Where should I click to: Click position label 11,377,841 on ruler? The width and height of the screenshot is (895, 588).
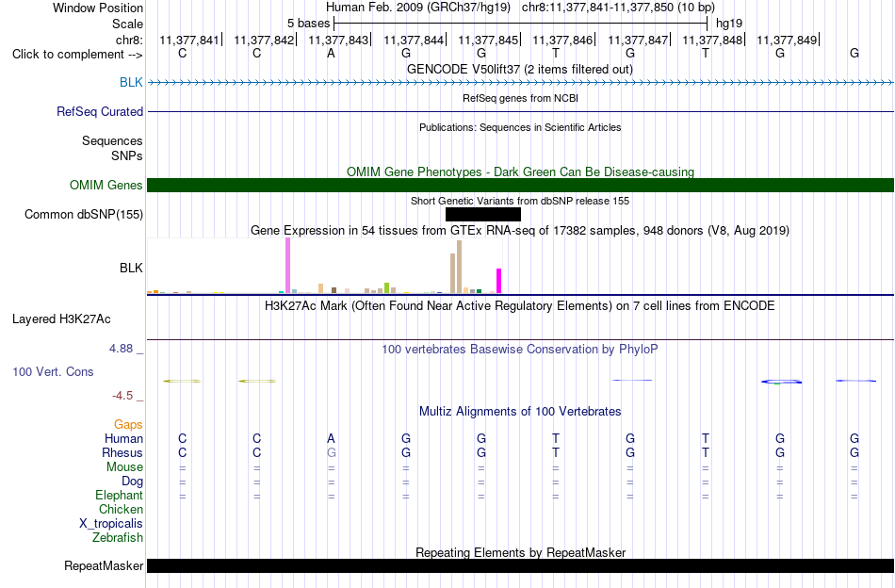[189, 40]
